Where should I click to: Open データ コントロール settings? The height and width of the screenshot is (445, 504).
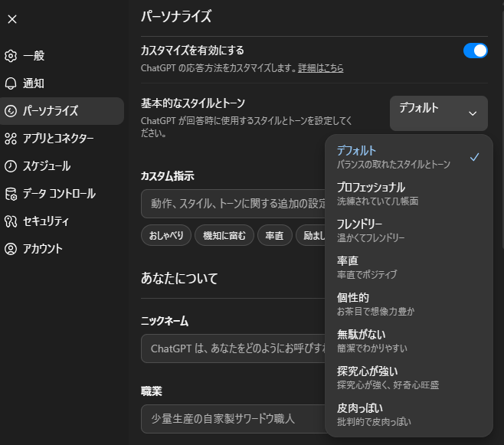(62, 194)
